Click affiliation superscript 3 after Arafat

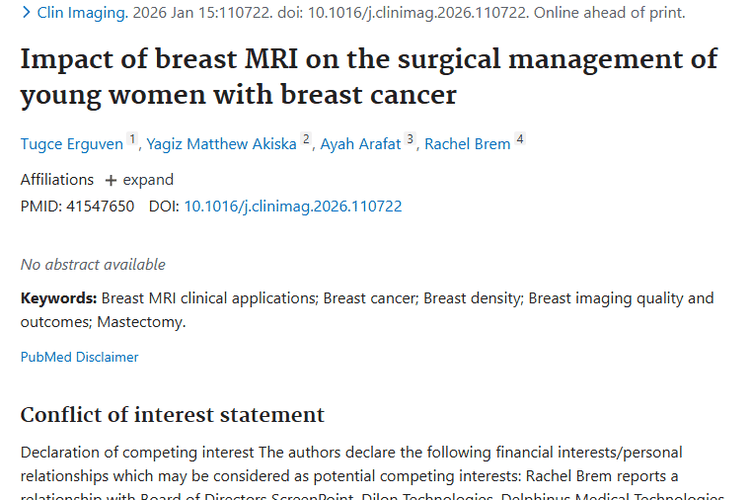(x=410, y=140)
